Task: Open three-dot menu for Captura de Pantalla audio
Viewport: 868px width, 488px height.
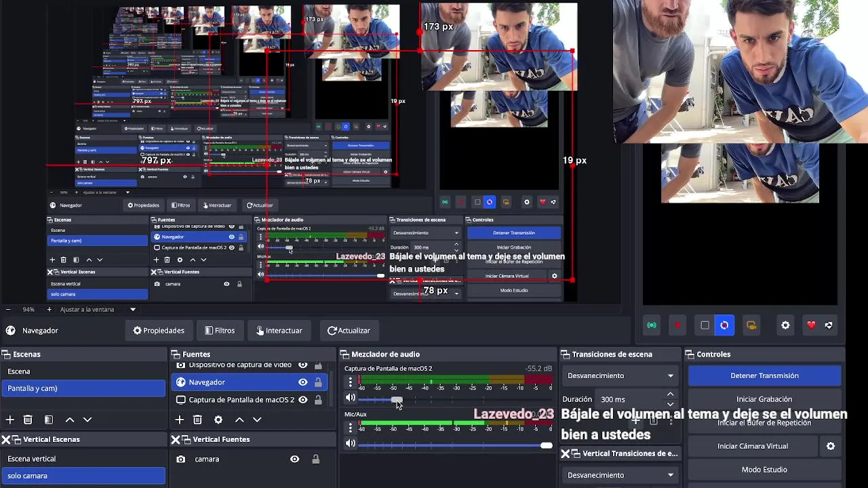Action: click(x=350, y=382)
